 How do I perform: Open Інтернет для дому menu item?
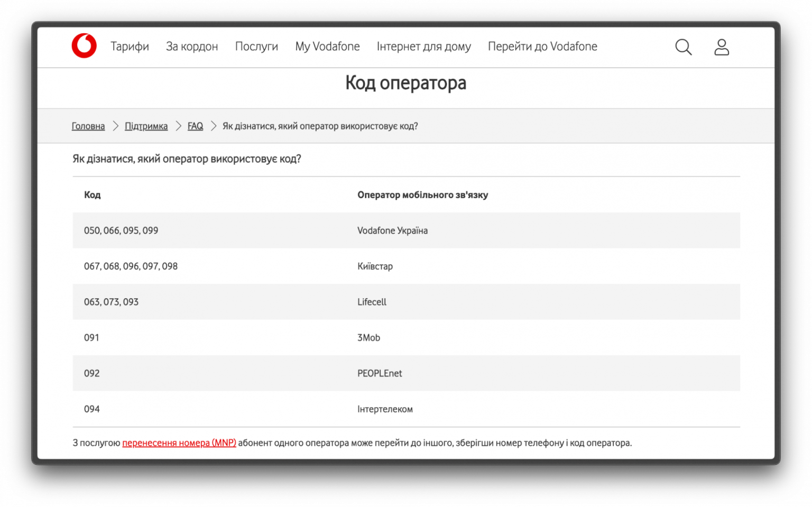(x=423, y=47)
